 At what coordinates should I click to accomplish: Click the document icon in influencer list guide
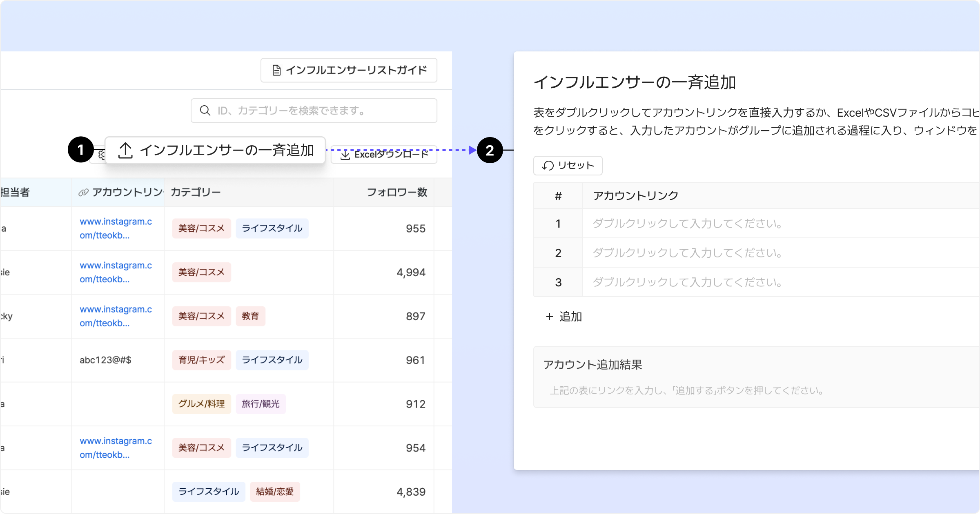[x=276, y=71]
